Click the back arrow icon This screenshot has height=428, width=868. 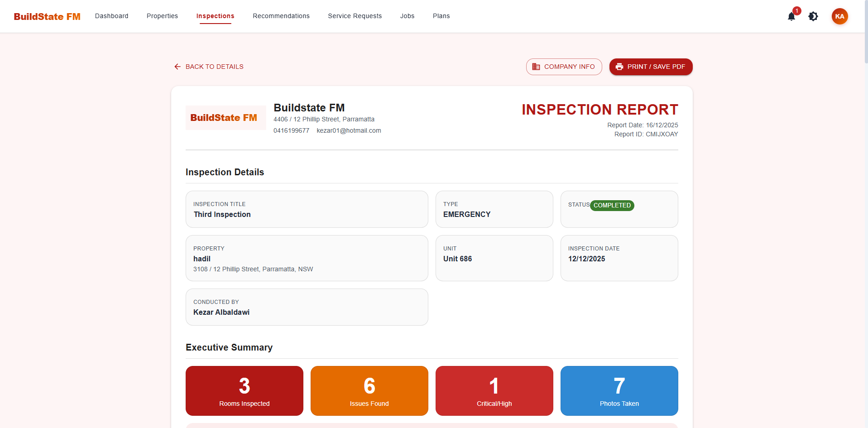tap(177, 67)
